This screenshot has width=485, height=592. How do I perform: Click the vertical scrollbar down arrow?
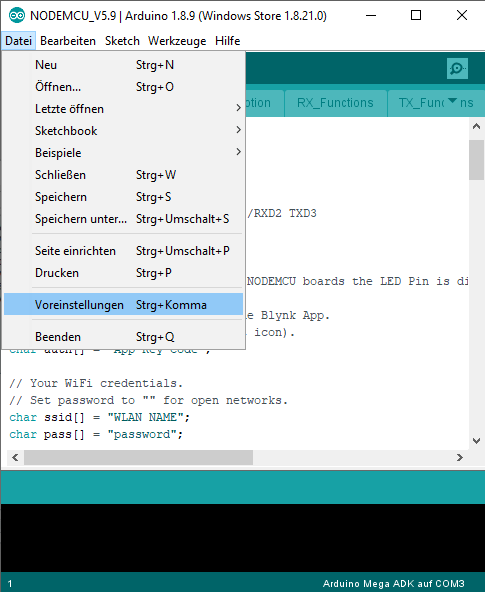pyautogui.click(x=476, y=441)
